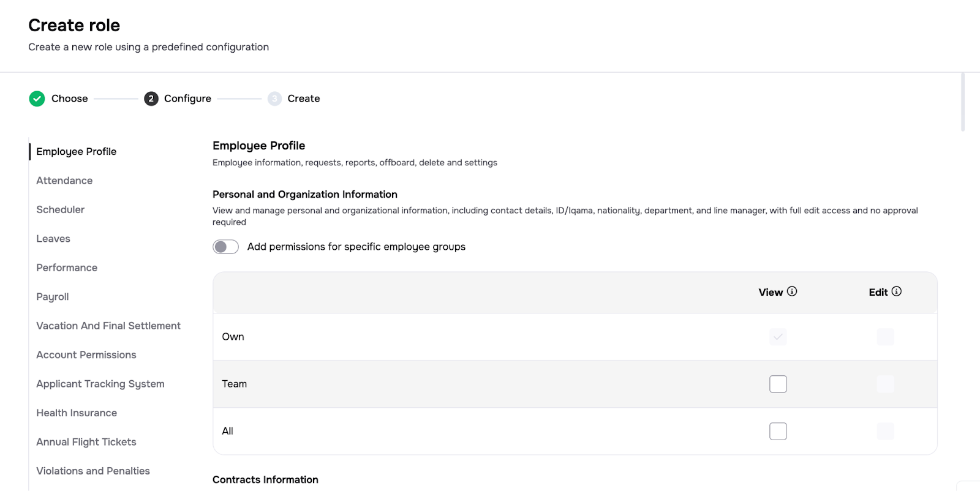Image resolution: width=980 pixels, height=491 pixels.
Task: Click the info icon next to View
Action: 792,291
